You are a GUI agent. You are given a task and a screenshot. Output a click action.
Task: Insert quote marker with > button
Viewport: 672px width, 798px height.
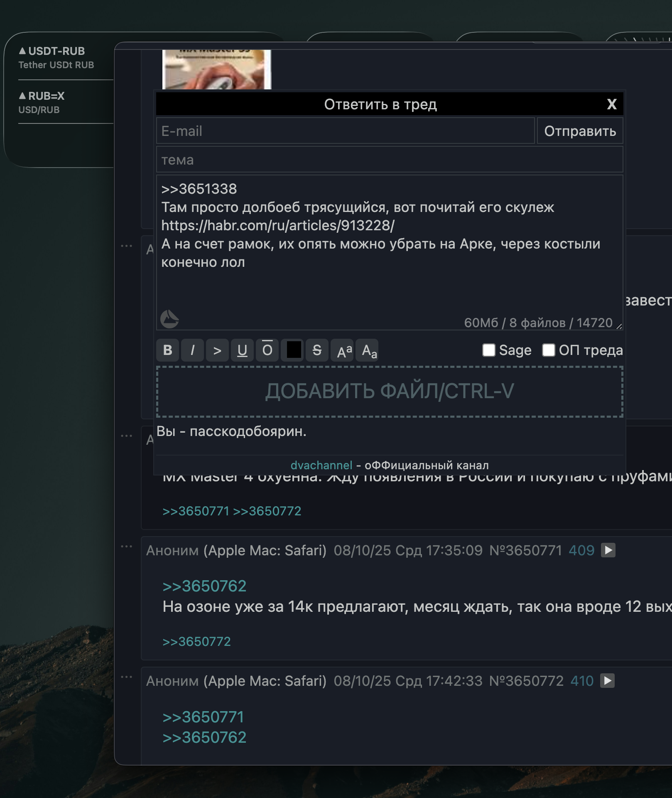pos(217,350)
